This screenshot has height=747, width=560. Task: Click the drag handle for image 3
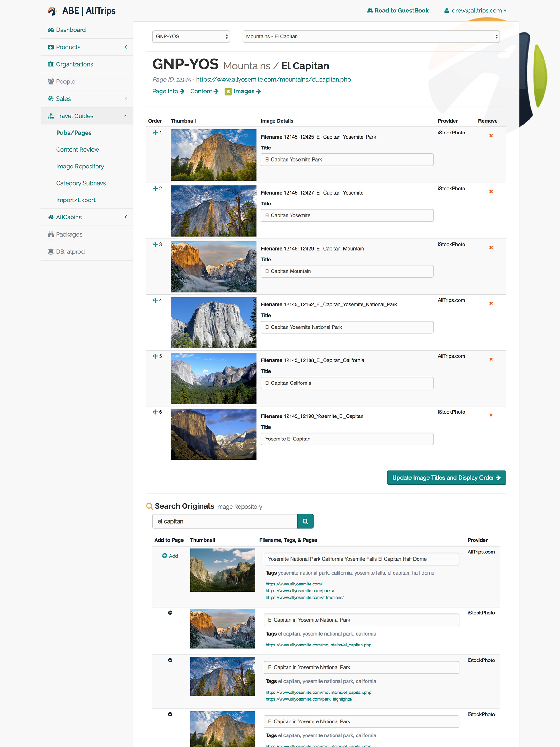tap(155, 244)
